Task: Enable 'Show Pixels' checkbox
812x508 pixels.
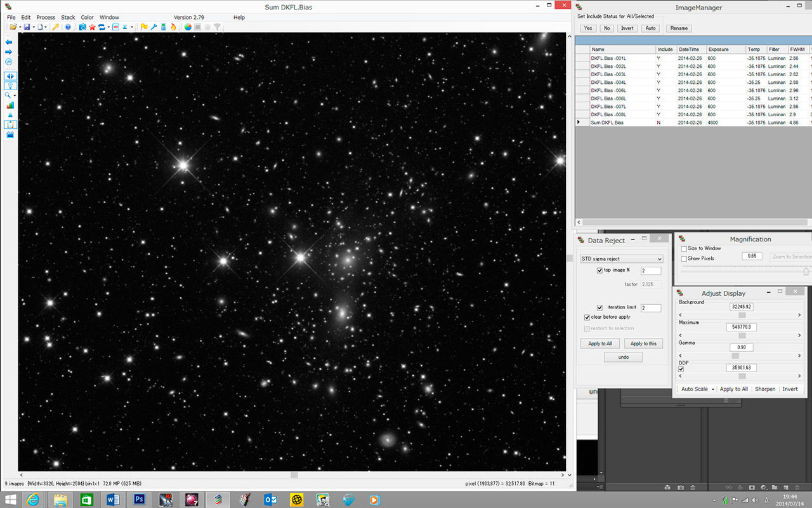Action: coord(684,258)
